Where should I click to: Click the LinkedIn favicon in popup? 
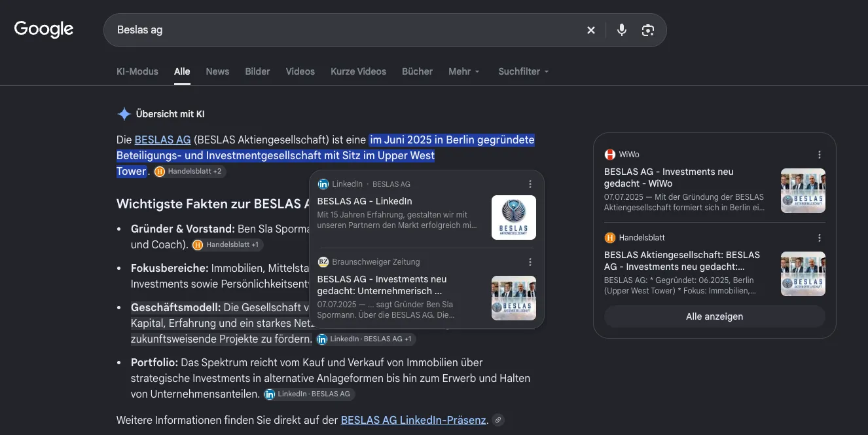point(323,184)
